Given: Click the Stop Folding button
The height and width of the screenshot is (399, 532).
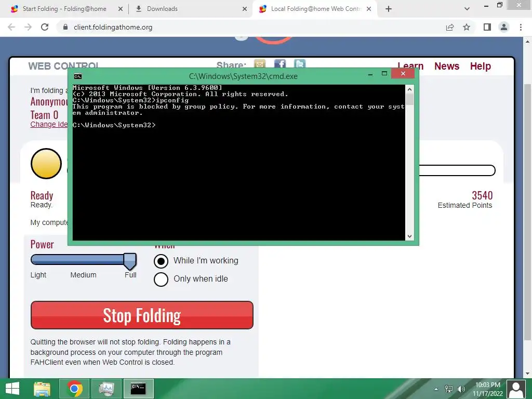Looking at the screenshot, I should pos(142,315).
